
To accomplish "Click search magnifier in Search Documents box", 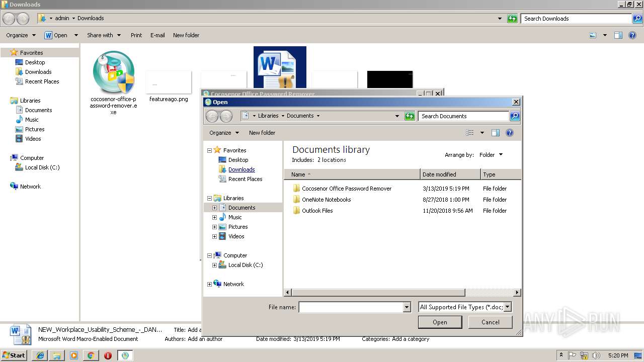I will (514, 116).
